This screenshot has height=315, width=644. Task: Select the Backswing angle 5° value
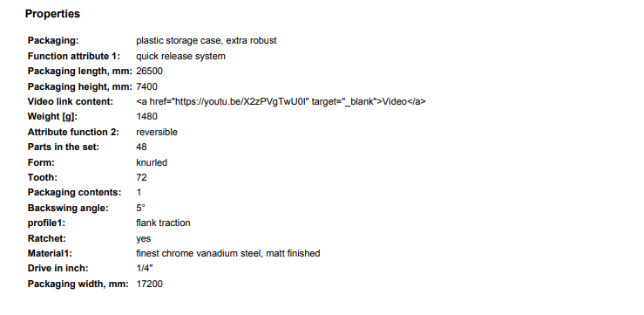coord(140,208)
